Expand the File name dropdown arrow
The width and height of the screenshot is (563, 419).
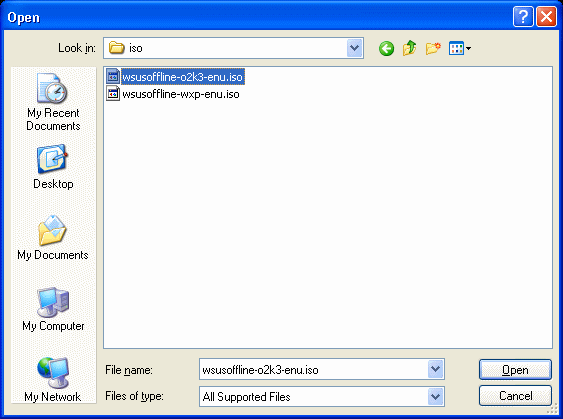point(436,369)
